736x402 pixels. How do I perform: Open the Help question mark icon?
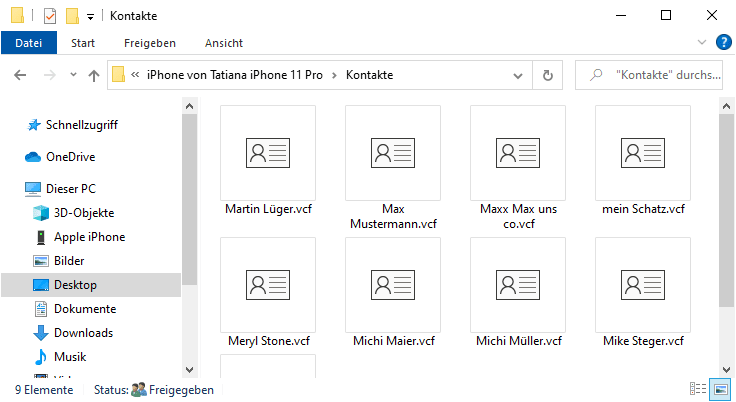724,42
